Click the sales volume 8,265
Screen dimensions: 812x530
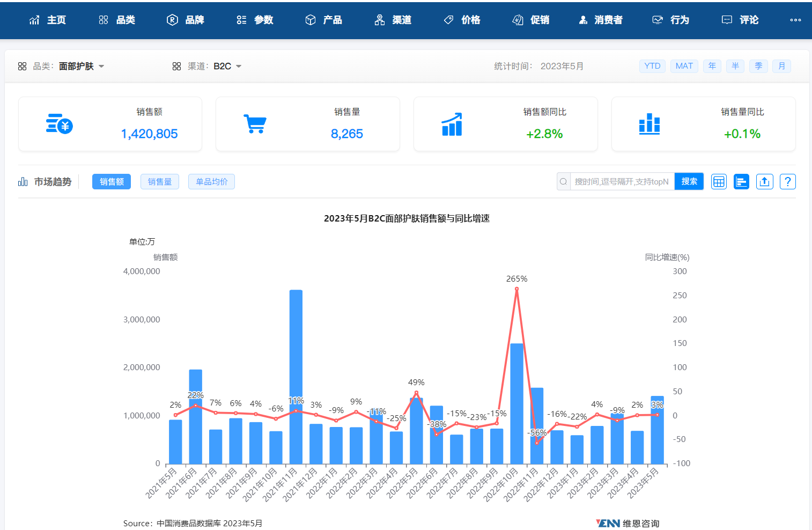tap(347, 134)
